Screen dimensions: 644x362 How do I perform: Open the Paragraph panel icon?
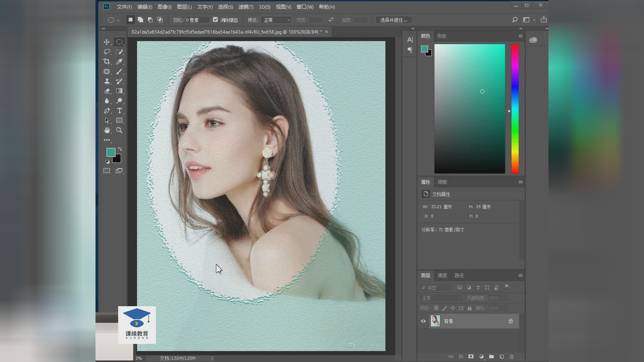click(x=410, y=50)
